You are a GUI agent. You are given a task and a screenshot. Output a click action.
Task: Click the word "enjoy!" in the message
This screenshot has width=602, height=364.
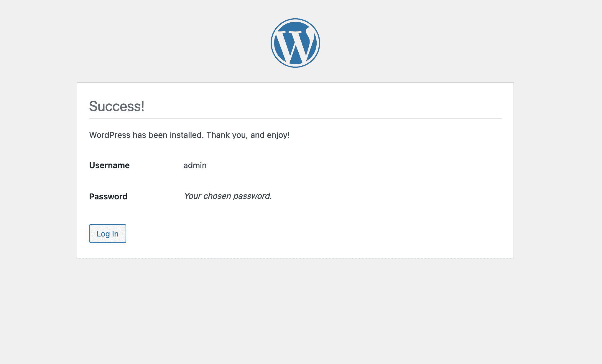coord(278,135)
